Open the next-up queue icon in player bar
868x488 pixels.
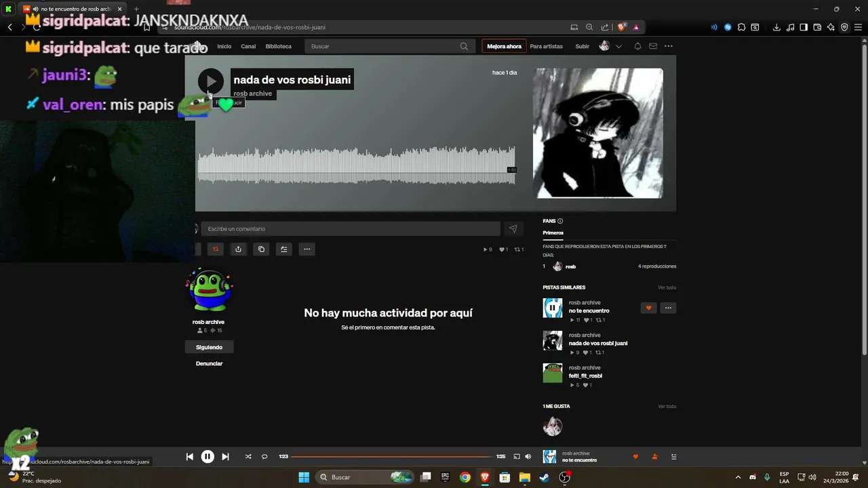[x=673, y=457]
